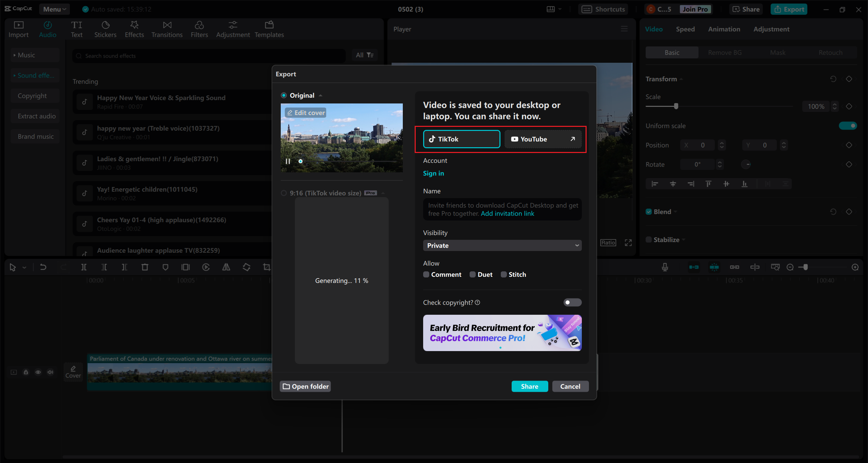The image size is (868, 463).
Task: Check the Duet allow option
Action: [x=473, y=274]
